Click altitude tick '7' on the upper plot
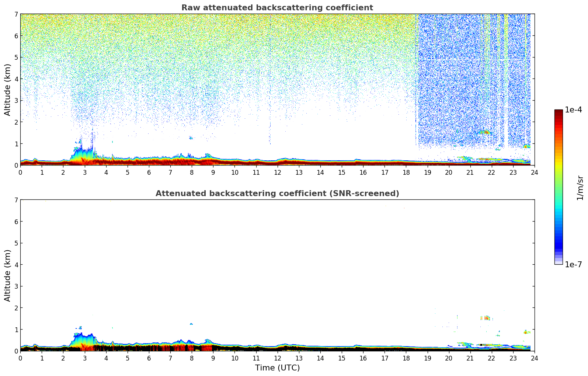 (x=16, y=14)
